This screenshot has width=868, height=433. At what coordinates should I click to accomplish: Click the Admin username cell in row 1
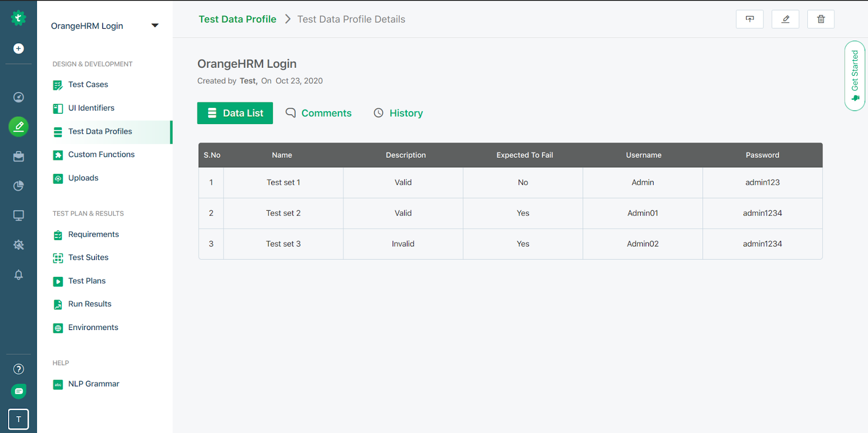pyautogui.click(x=643, y=183)
